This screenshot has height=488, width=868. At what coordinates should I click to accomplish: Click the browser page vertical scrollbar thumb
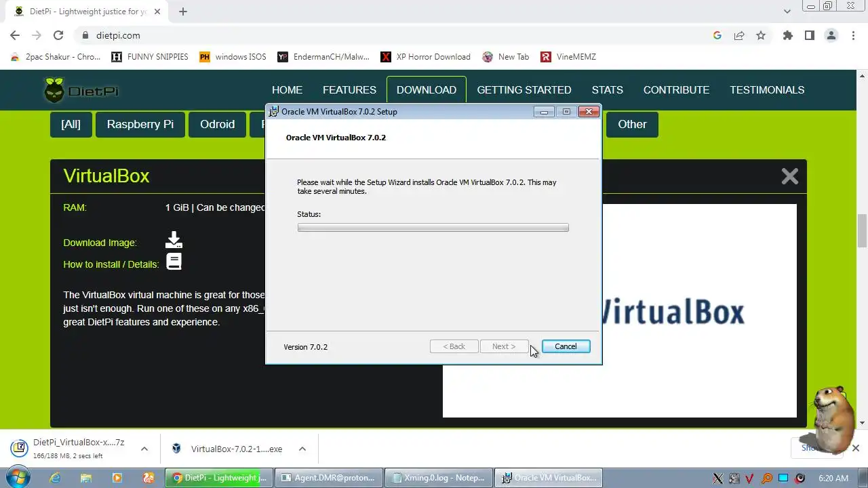click(863, 230)
